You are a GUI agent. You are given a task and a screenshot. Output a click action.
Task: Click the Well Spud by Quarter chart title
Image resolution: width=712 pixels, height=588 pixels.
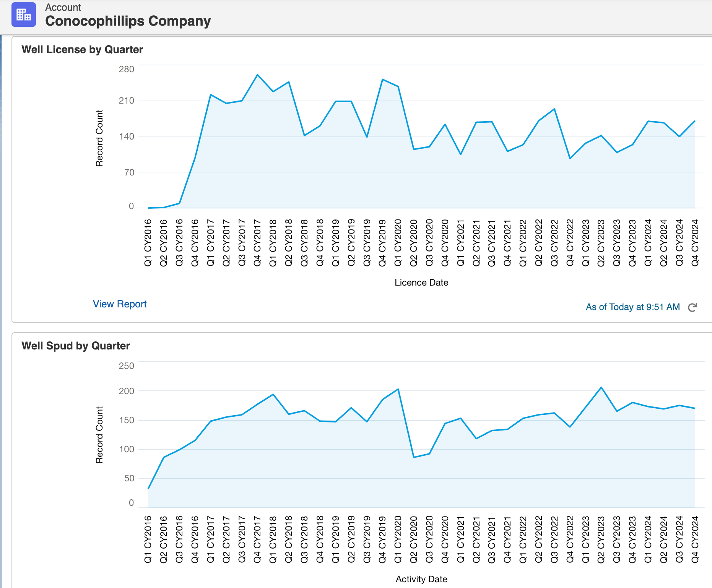[x=76, y=346]
